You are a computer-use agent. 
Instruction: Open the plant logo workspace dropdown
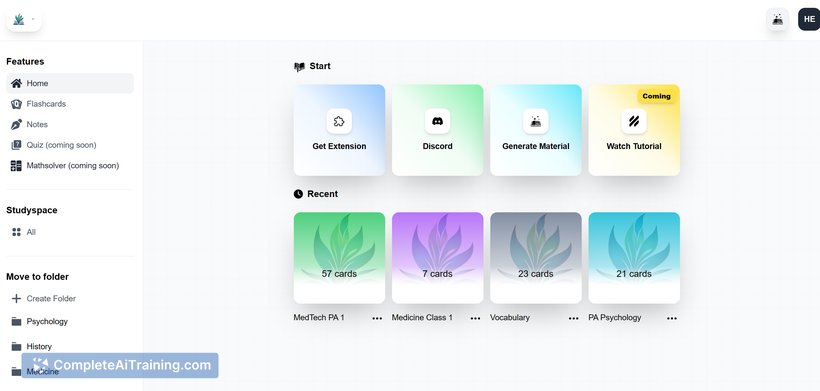point(24,19)
